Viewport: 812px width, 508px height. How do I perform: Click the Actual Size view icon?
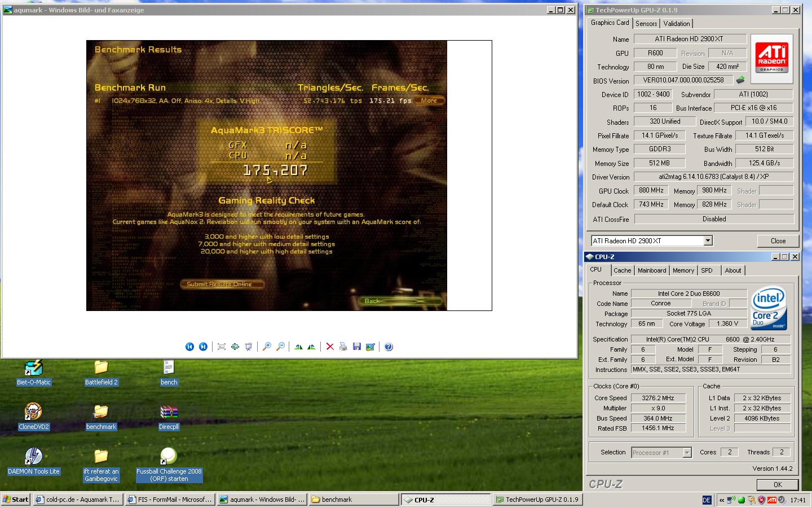click(x=235, y=347)
